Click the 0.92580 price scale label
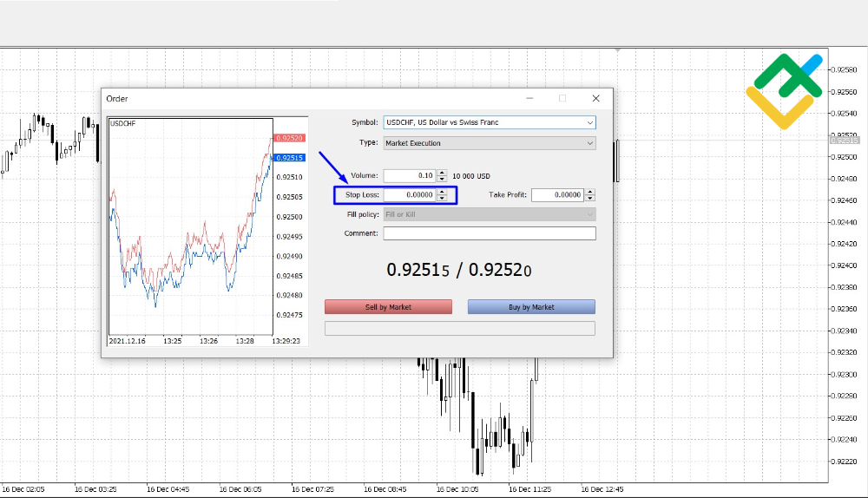 coord(845,69)
